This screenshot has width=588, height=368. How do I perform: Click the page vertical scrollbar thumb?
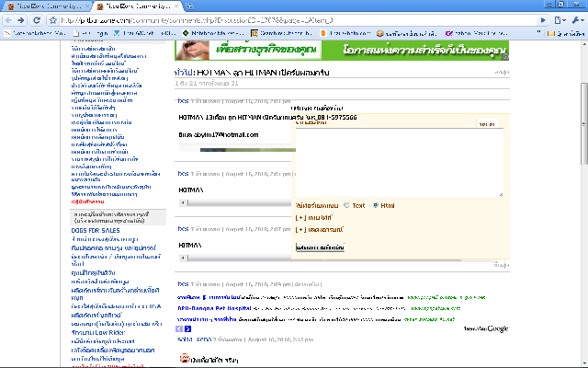point(584,124)
